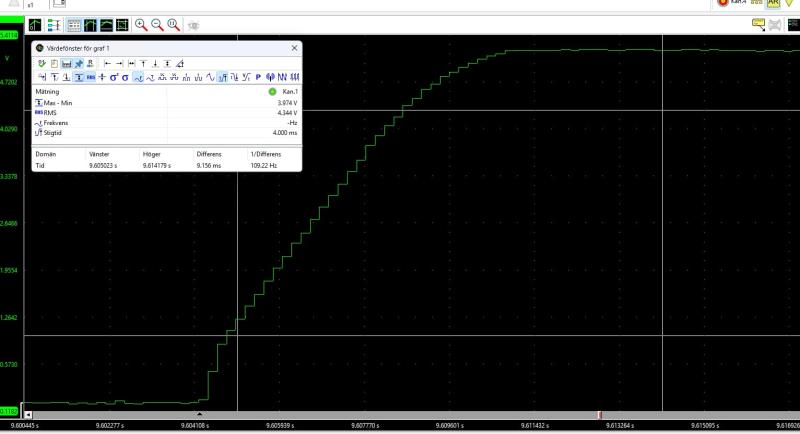Select the sigma standard deviation icon

click(x=125, y=77)
